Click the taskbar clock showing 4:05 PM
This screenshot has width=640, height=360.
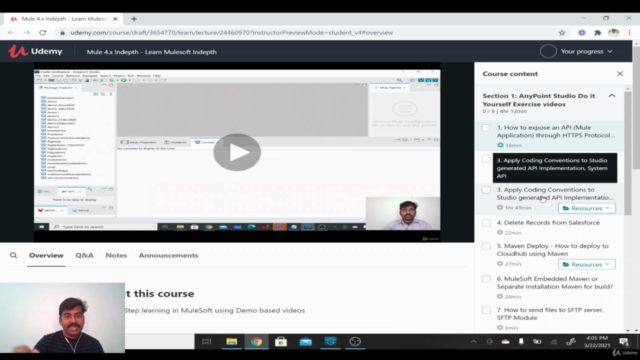(x=597, y=342)
